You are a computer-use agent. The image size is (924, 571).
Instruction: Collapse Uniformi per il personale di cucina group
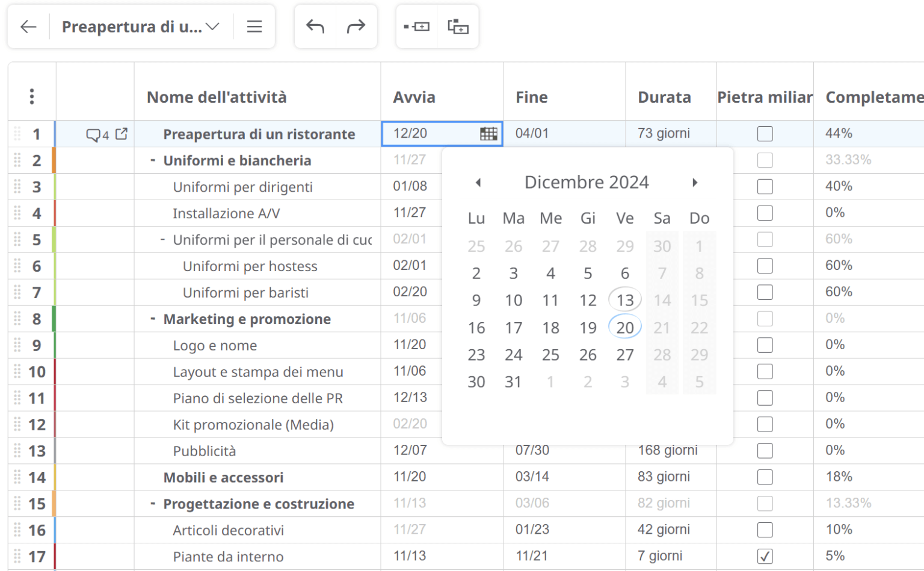162,239
